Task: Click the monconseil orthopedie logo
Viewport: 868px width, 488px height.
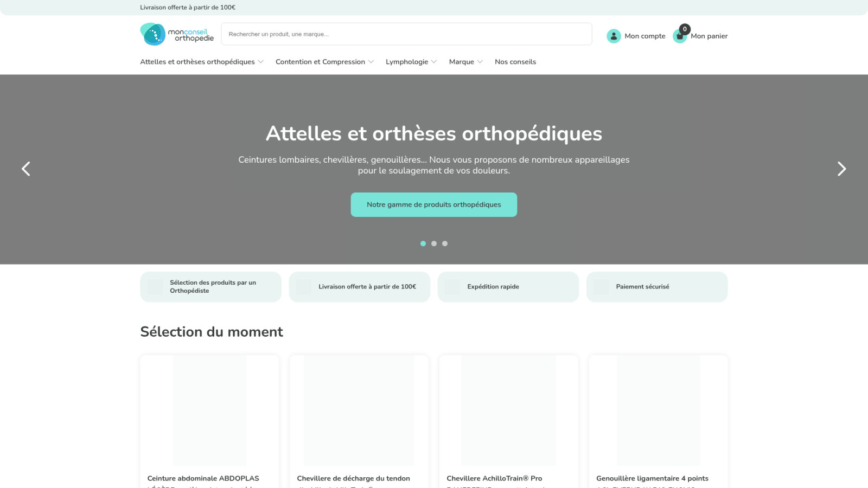Action: (177, 34)
